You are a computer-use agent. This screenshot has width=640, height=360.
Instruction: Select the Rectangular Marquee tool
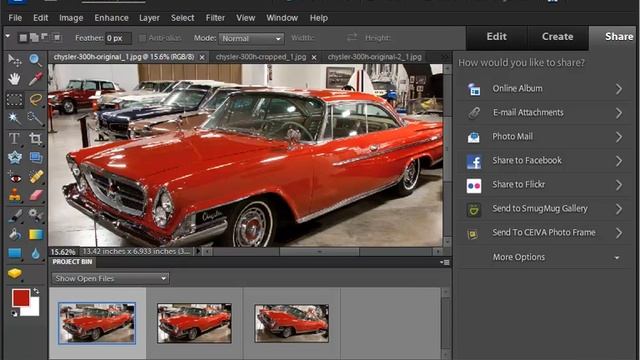pyautogui.click(x=14, y=99)
